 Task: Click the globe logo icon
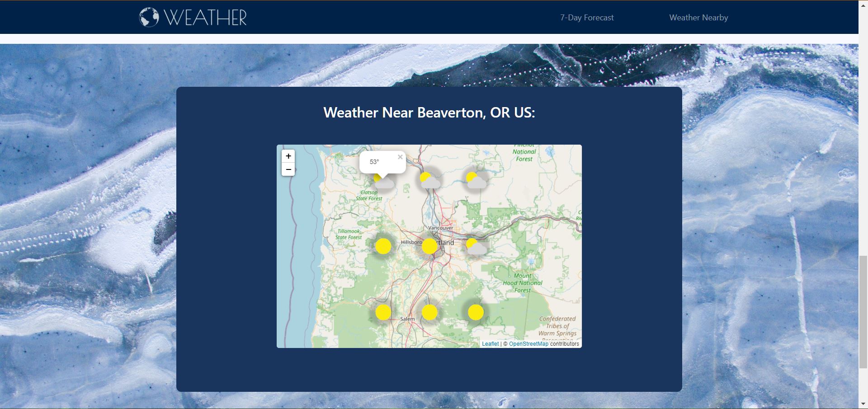tap(149, 18)
